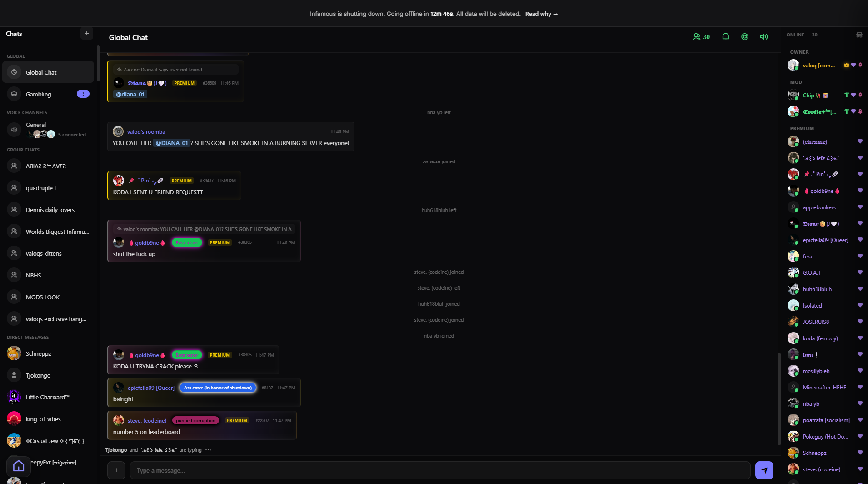Click valoq owner avatar in online list

pos(793,65)
